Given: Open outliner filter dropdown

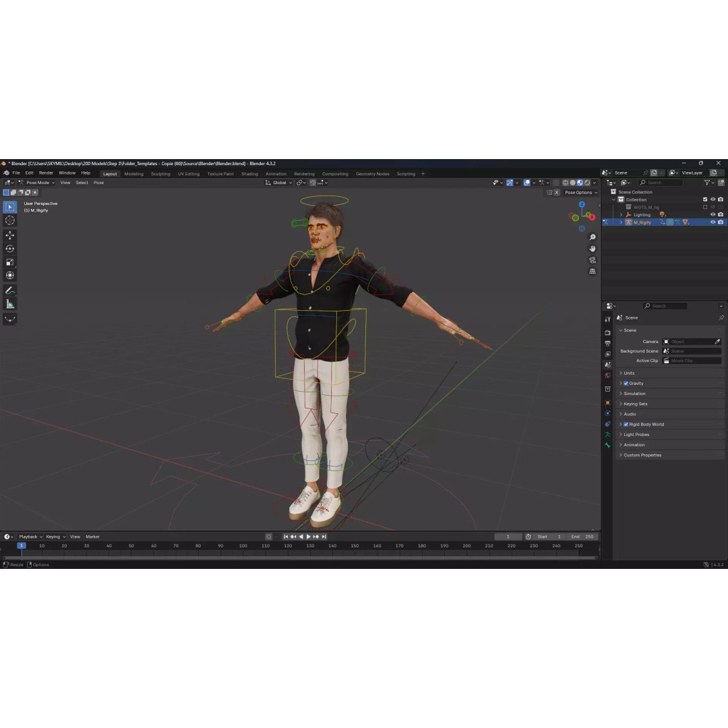Looking at the screenshot, I should 708,183.
